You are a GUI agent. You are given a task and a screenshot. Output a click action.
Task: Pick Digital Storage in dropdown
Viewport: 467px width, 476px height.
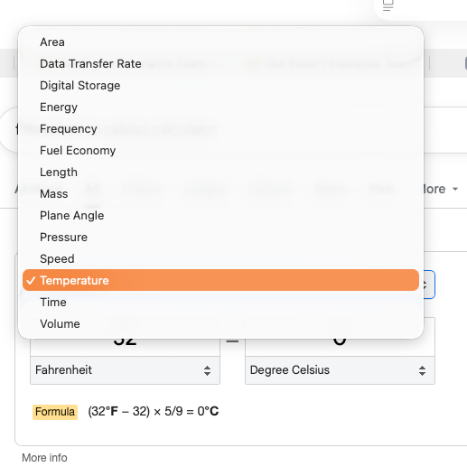pyautogui.click(x=220, y=86)
